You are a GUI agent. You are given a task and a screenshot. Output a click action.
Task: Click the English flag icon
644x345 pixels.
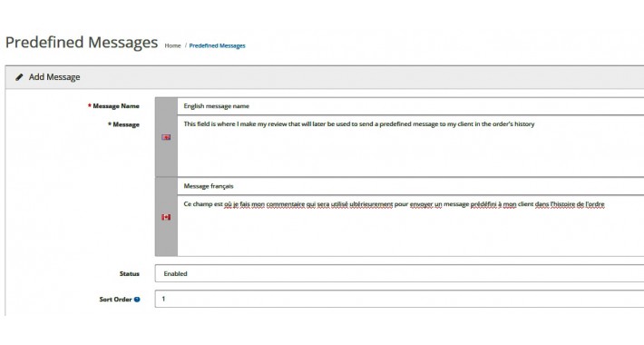tap(166, 137)
